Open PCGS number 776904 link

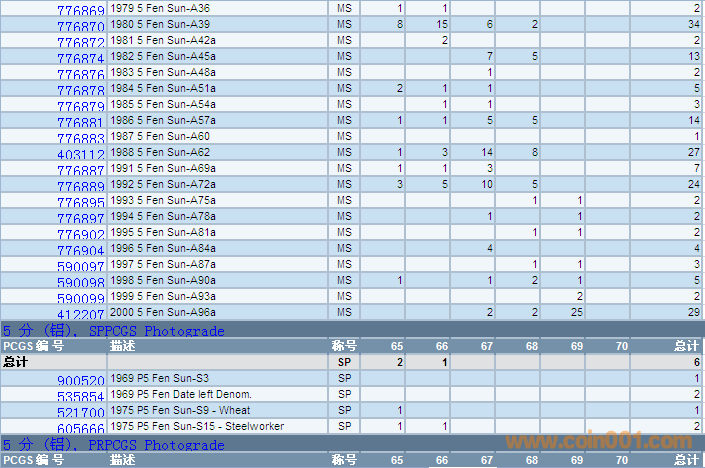[80, 251]
